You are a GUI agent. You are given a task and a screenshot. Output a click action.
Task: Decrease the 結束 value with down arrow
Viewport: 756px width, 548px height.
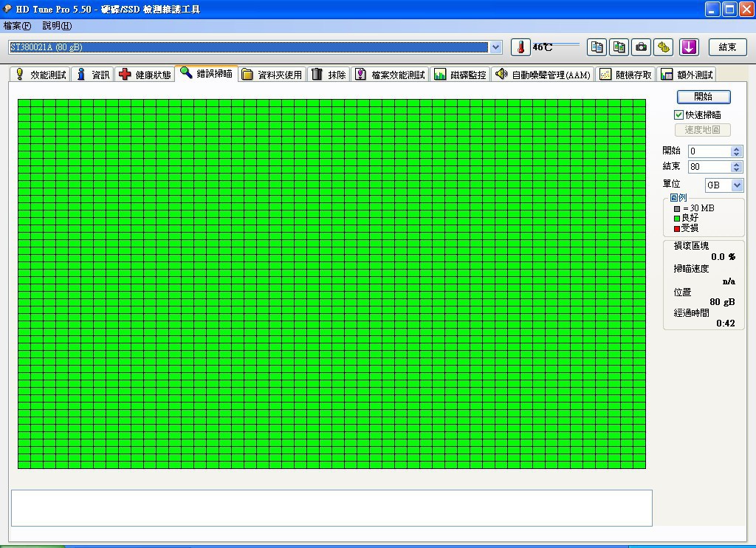click(x=736, y=170)
